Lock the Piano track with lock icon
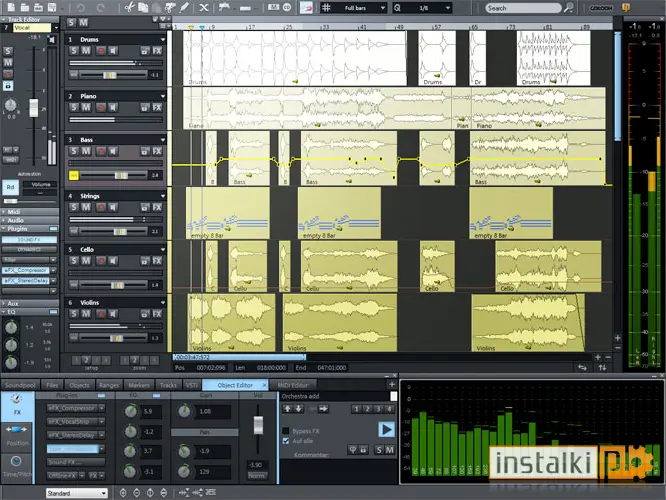The image size is (666, 500). pos(145,107)
